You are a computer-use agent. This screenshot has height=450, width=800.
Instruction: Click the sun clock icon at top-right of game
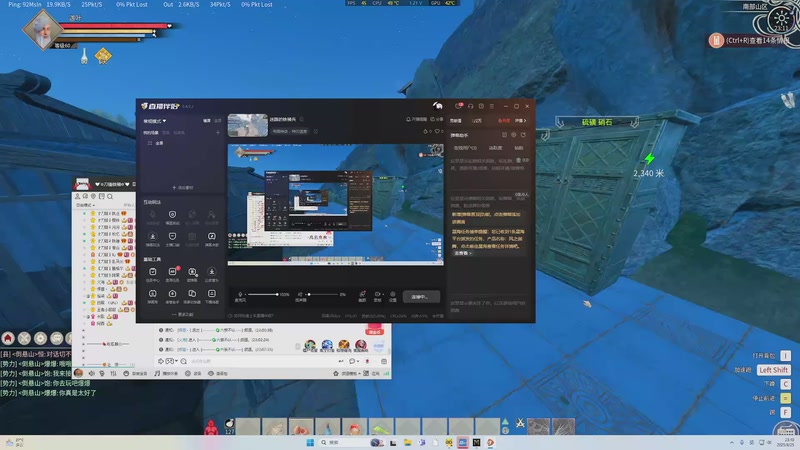(x=782, y=19)
